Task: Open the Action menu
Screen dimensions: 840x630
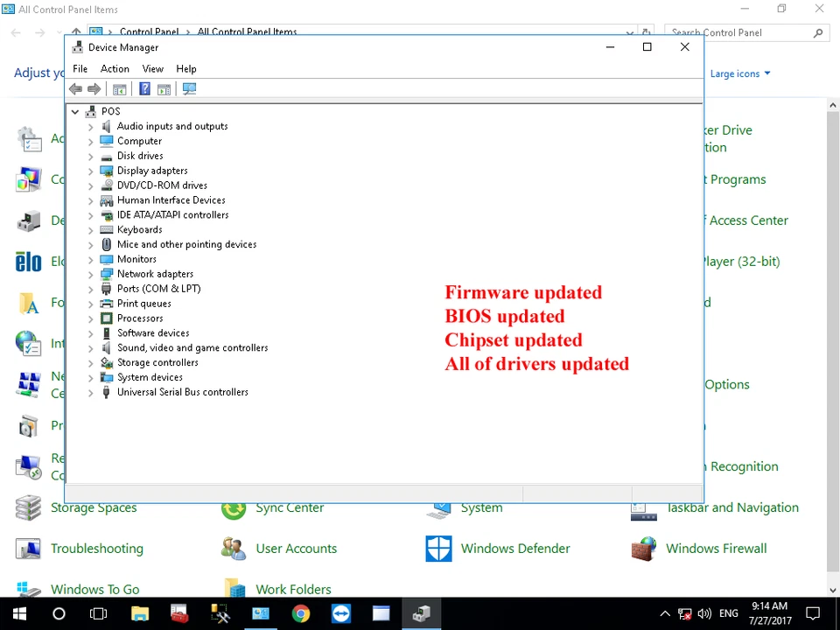Action: [115, 68]
